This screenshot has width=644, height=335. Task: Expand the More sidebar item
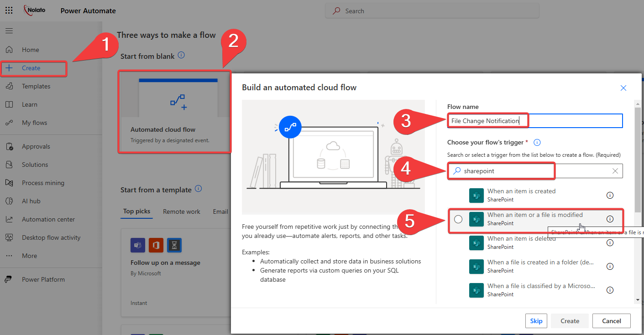[x=29, y=256]
